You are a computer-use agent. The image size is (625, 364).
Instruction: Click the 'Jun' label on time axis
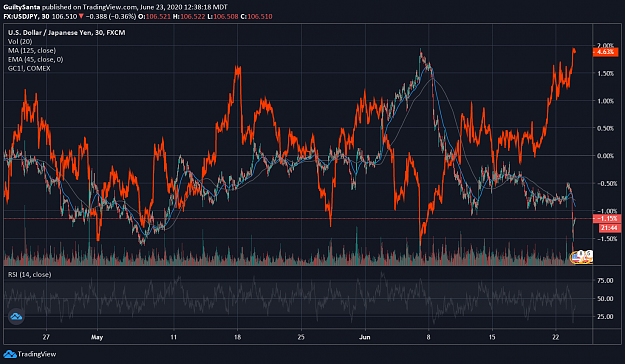point(365,337)
